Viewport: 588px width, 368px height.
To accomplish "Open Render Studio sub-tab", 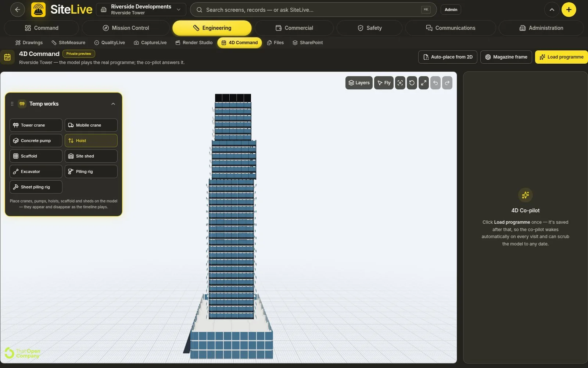I will (194, 43).
